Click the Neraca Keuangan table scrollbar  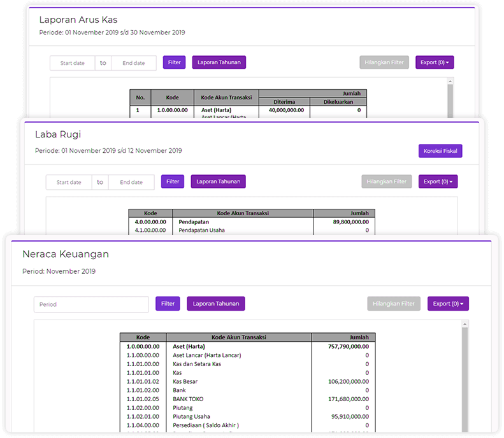[464, 376]
